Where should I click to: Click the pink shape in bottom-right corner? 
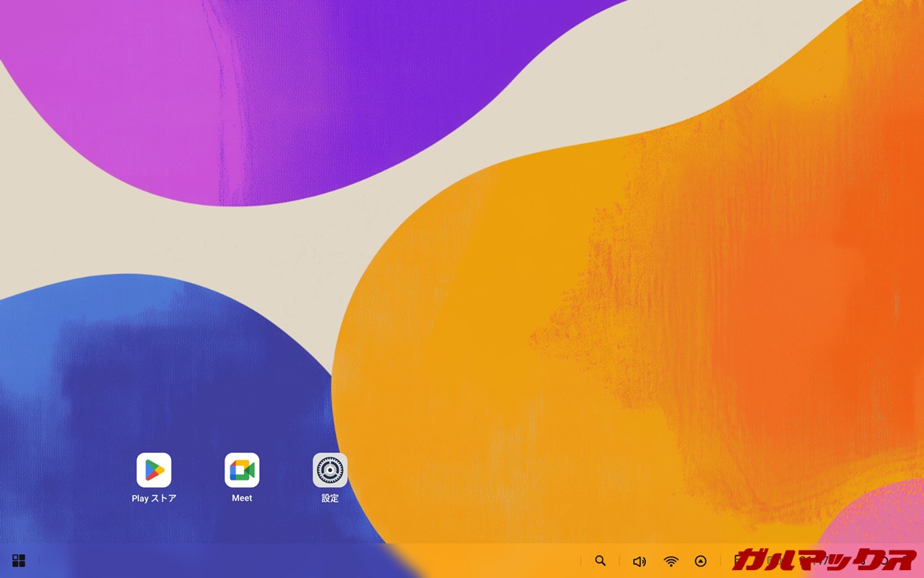[x=881, y=513]
